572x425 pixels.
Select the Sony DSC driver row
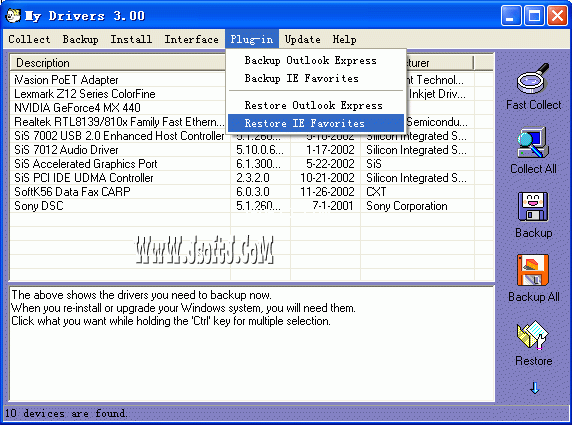point(252,206)
